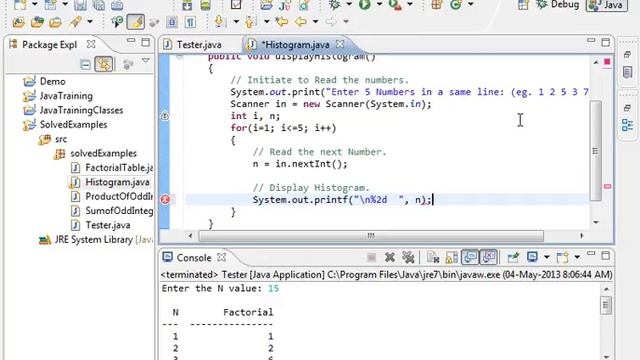Open the New Java Class dropdown arrow
640x360 pixels.
(471, 4)
